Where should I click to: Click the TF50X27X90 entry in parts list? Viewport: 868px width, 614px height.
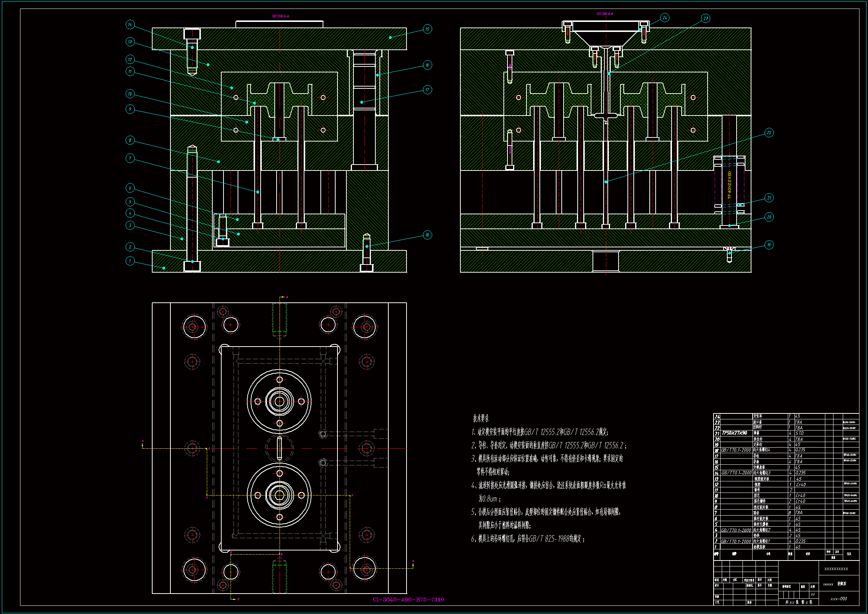pyautogui.click(x=734, y=433)
